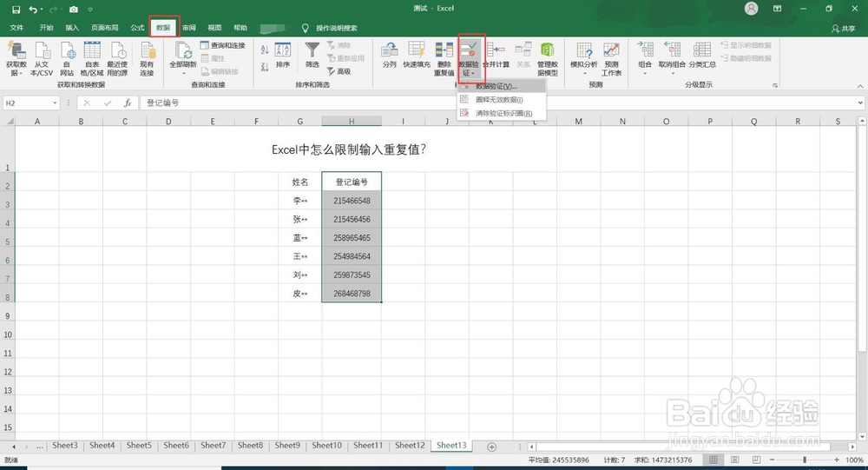Click the 姓名 header cell
Viewport: 868px width, 470px height.
300,182
